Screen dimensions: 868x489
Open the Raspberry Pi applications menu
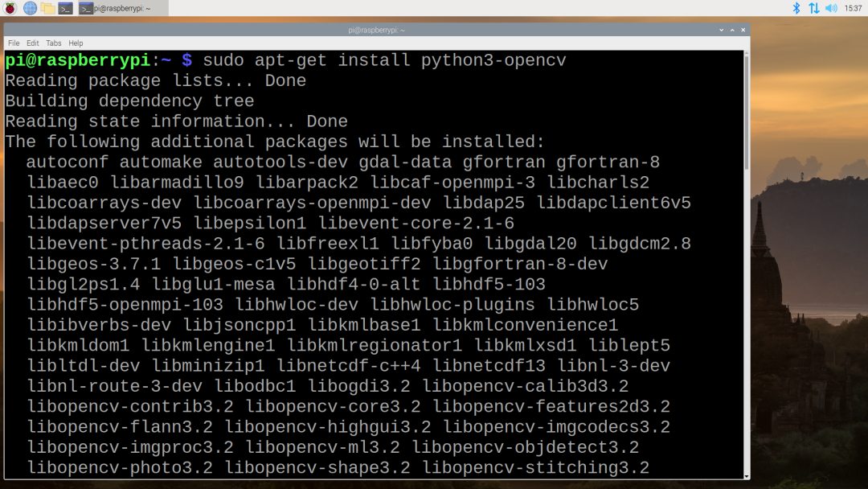pos(10,8)
